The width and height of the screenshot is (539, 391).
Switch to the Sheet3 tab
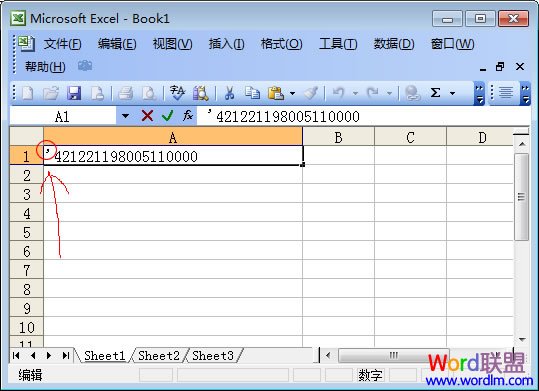[213, 356]
